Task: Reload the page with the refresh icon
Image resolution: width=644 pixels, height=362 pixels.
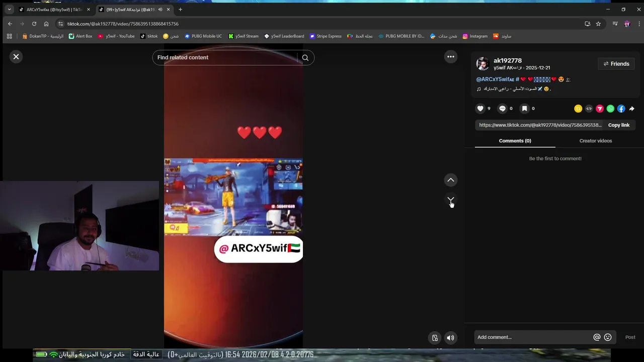Action: point(34,24)
